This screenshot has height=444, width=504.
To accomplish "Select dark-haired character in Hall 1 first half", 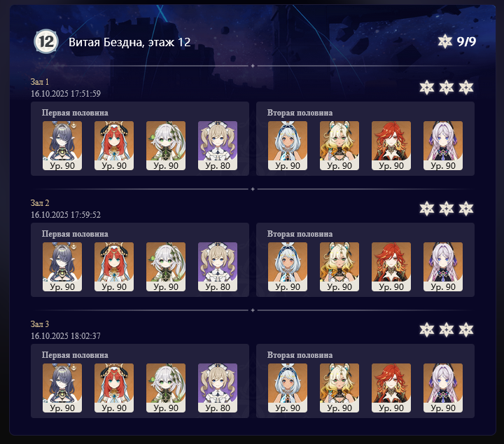I will pyautogui.click(x=62, y=146).
